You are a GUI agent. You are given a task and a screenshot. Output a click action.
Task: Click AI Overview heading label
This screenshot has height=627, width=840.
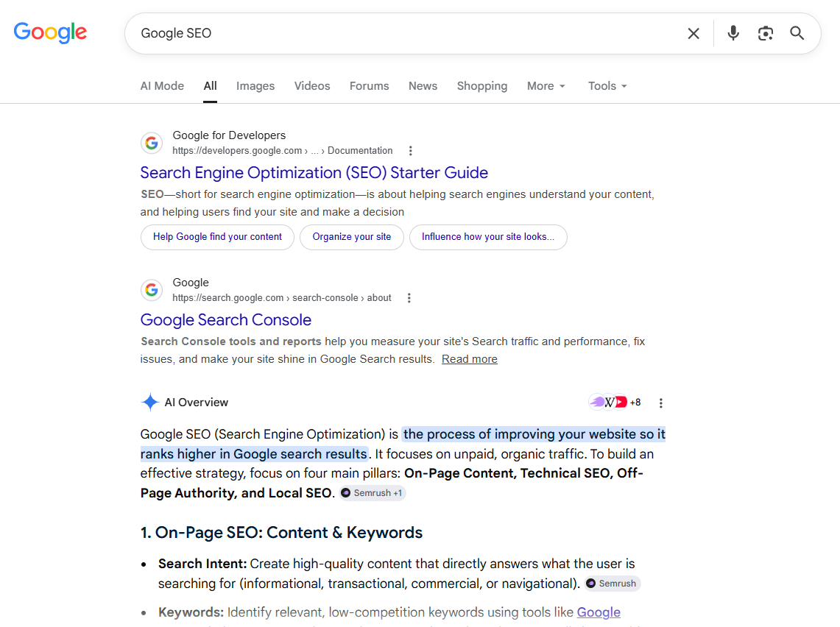tap(196, 403)
